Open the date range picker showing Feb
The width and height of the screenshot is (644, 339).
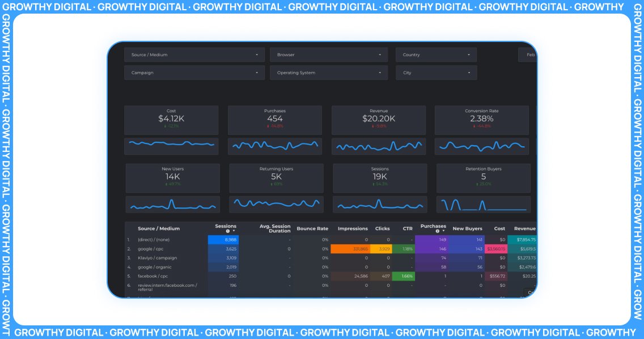click(x=528, y=55)
